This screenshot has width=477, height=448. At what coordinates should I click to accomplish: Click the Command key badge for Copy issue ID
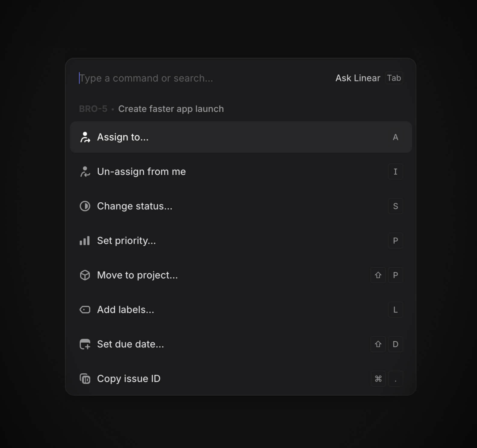(x=378, y=379)
